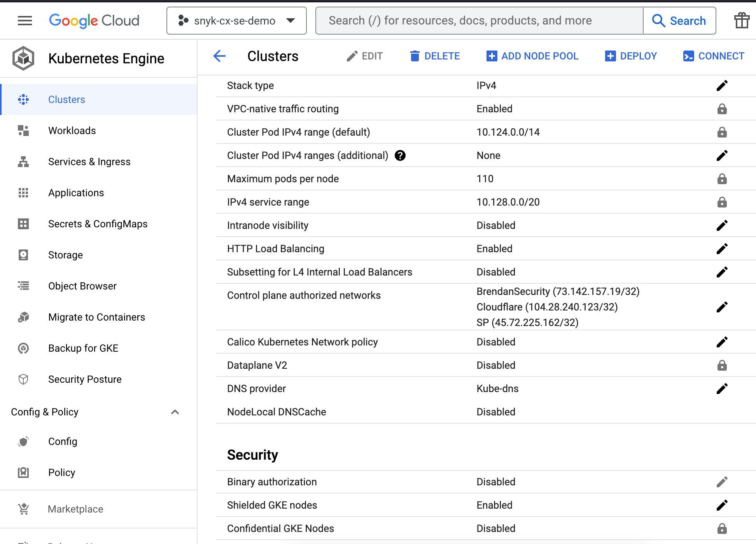
Task: Open Secrets & ConfigMaps page
Action: [98, 224]
